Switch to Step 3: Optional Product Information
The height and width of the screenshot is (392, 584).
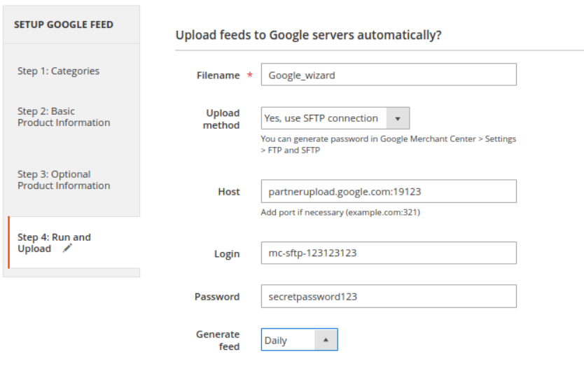[64, 180]
